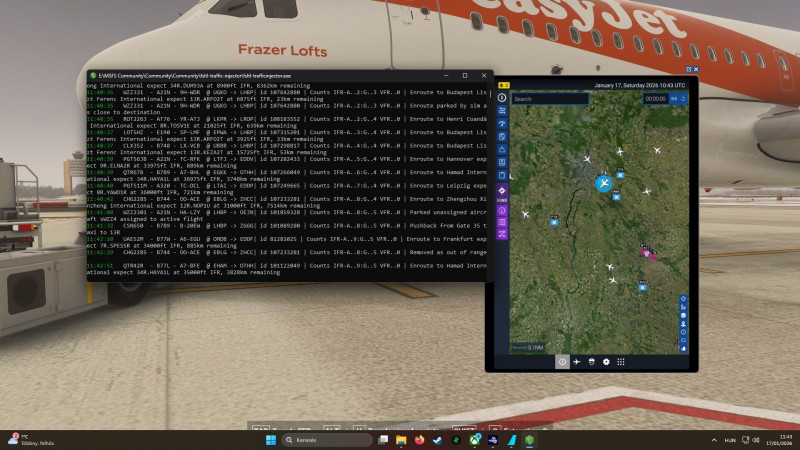This screenshot has width=800, height=450.
Task: Open the speedometer gauge icon in sidebar
Action: [502, 123]
